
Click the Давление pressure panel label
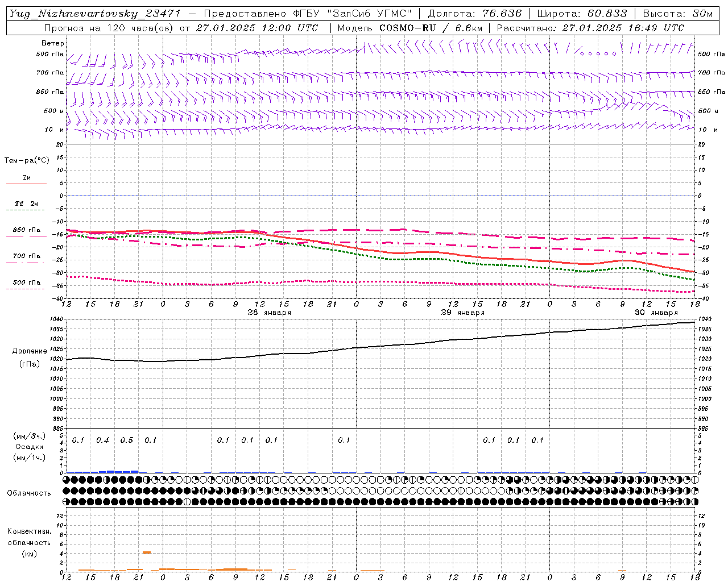click(30, 351)
